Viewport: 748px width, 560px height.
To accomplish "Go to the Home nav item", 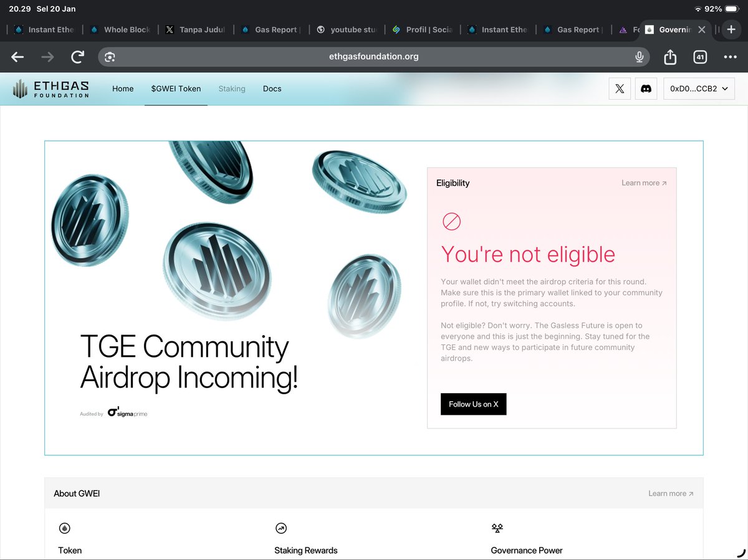I will (x=123, y=89).
